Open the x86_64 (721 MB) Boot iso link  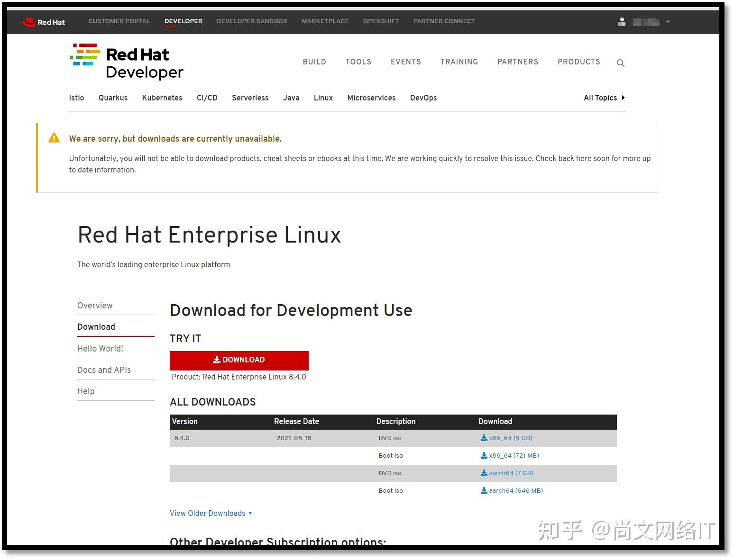(x=514, y=455)
